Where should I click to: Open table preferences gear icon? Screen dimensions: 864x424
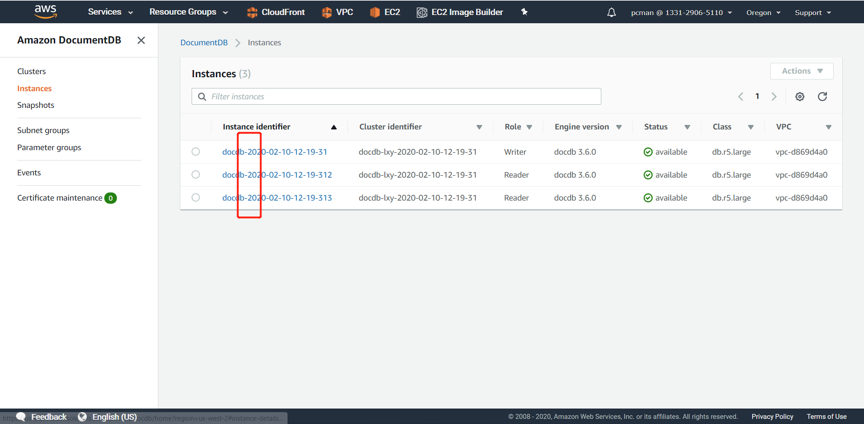pyautogui.click(x=799, y=97)
